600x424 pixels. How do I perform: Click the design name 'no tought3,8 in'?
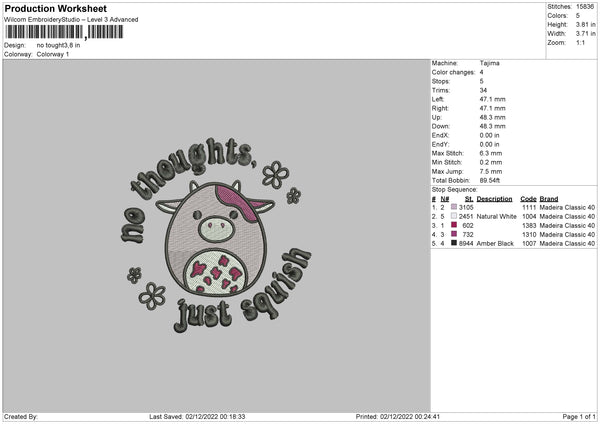pos(58,45)
